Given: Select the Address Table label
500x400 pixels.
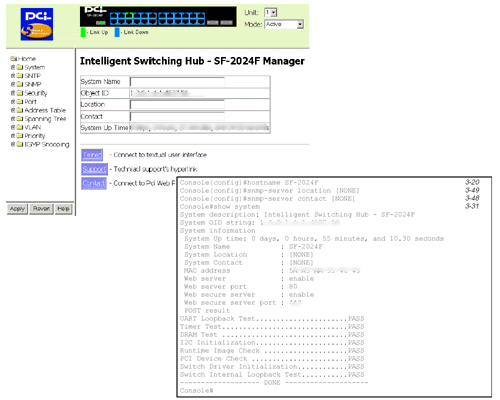Looking at the screenshot, I should coord(45,110).
